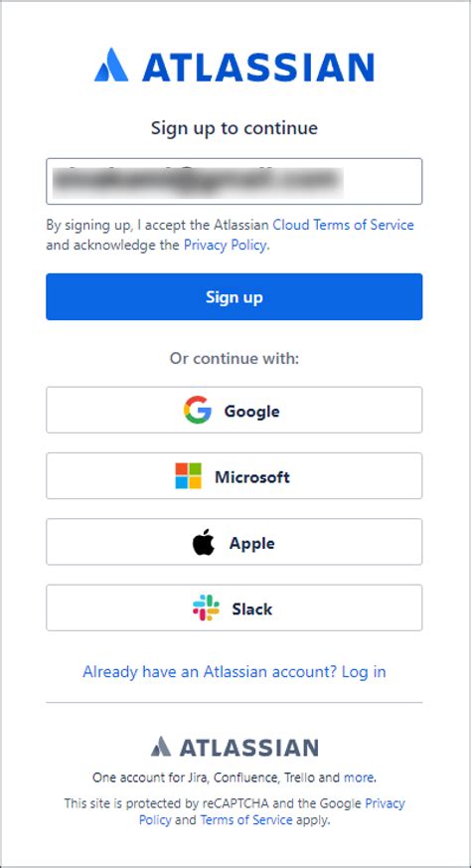Screen dimensions: 471x868
Task: Click the gray ATLASSIAN footer wordmark
Action: point(248,748)
